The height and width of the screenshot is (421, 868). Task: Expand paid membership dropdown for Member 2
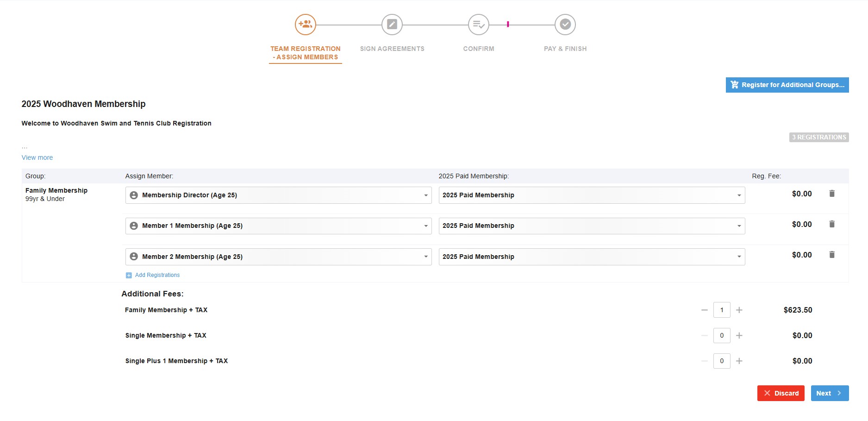tap(591, 257)
